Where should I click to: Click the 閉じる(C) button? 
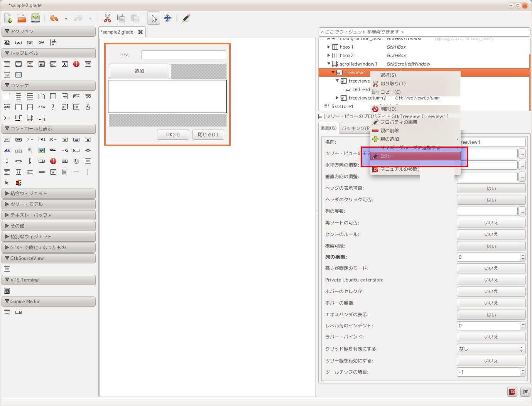[208, 135]
